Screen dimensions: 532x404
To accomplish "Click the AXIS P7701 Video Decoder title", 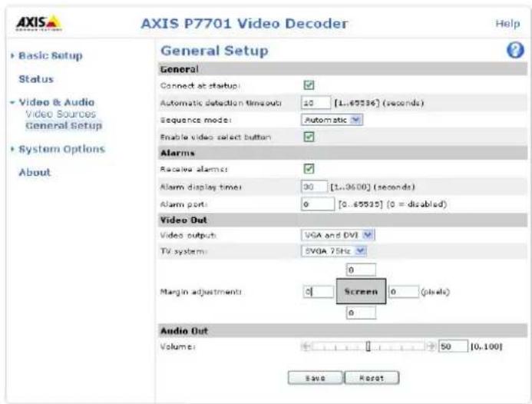I will pos(244,23).
